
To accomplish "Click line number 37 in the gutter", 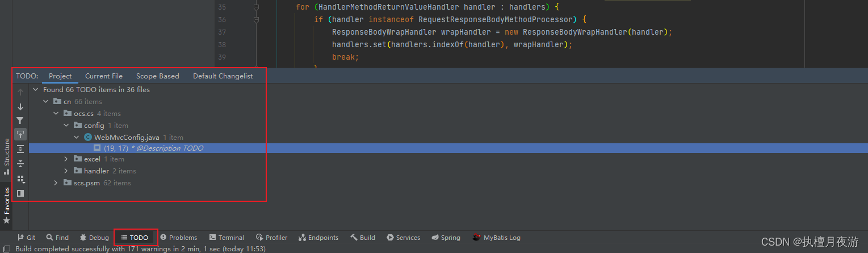I will 222,32.
